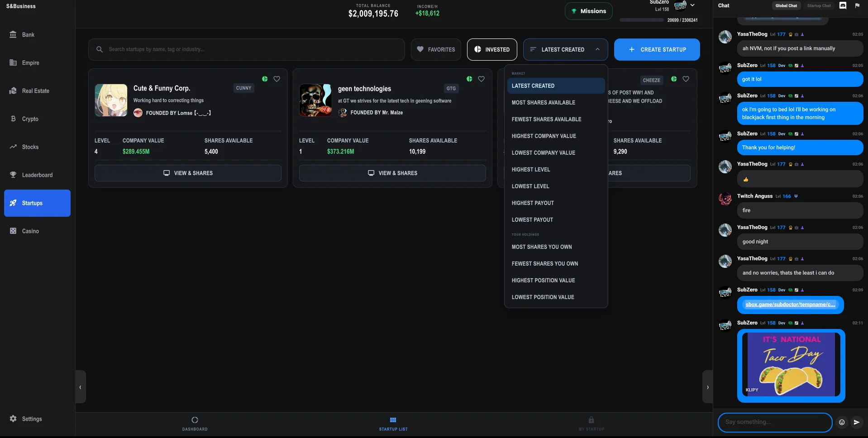Open the Leaderboard in the sidebar
Image resolution: width=868 pixels, height=438 pixels.
tap(37, 175)
